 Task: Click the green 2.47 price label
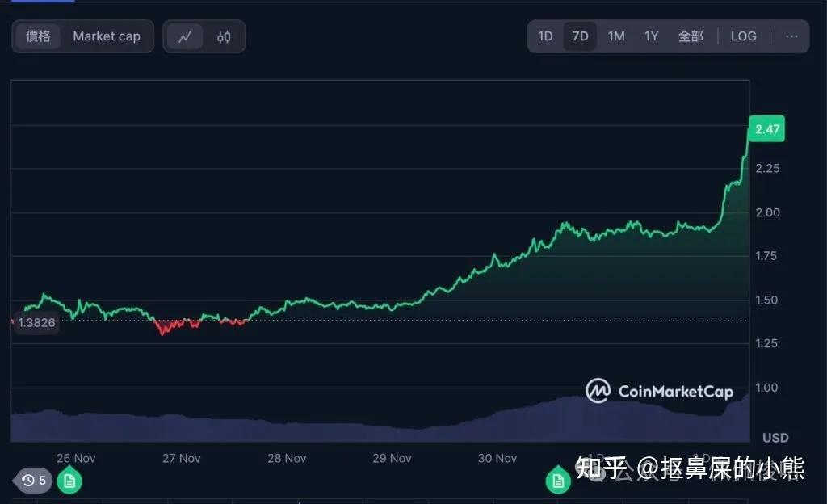click(766, 128)
